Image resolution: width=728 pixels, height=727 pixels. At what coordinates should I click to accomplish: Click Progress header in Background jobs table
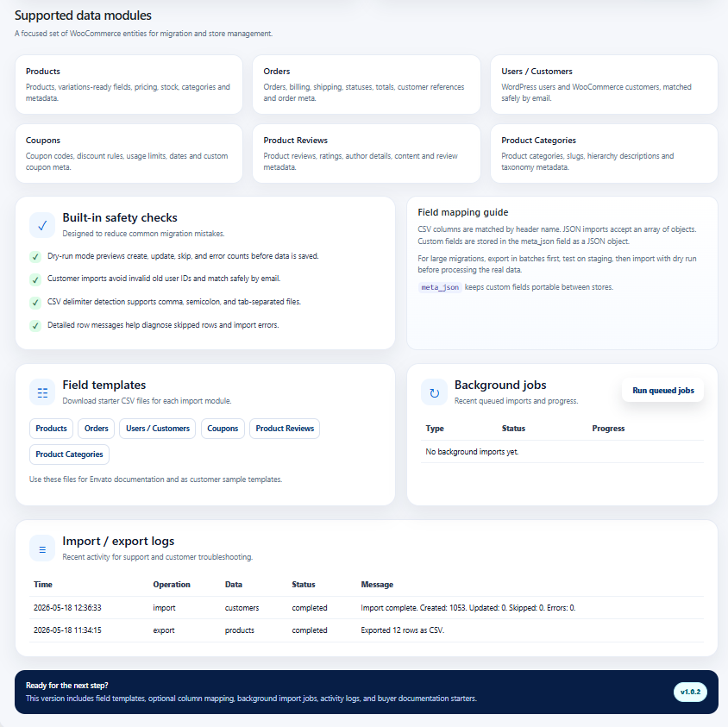(608, 429)
